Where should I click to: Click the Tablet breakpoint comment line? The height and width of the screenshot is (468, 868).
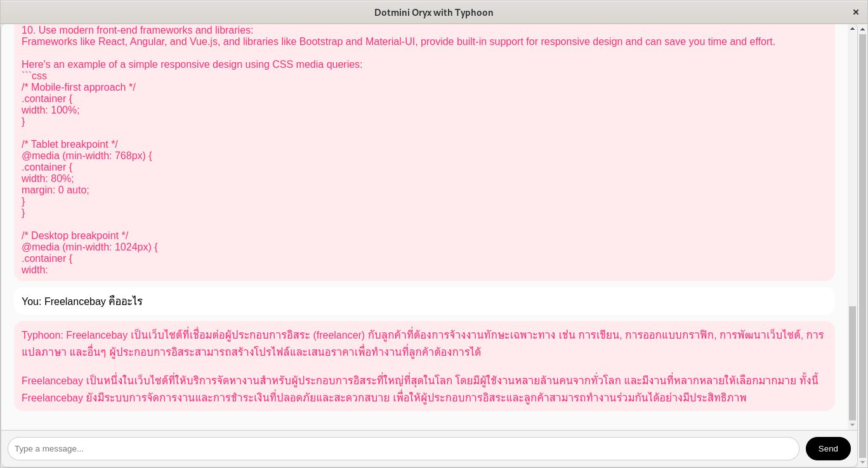click(70, 144)
